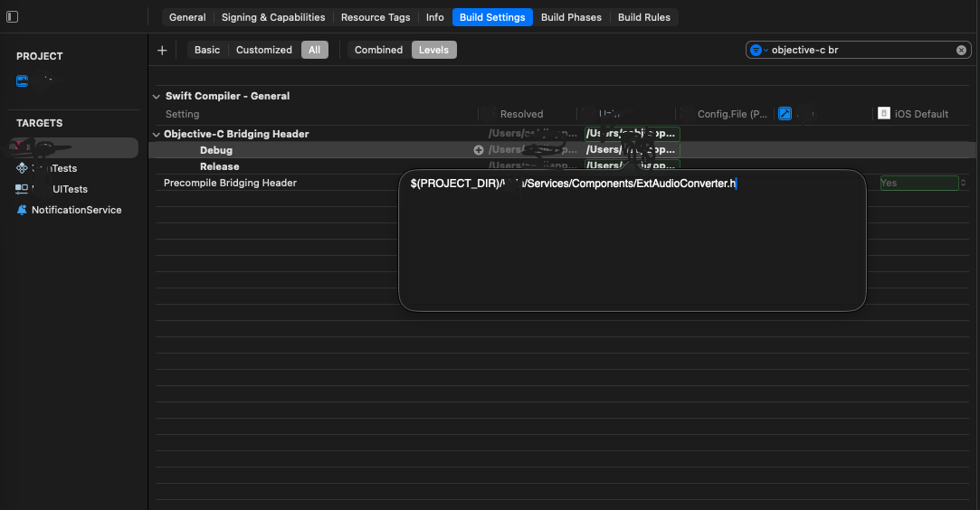Click Release row target-level path value
Image resolution: width=980 pixels, height=510 pixels.
[632, 165]
